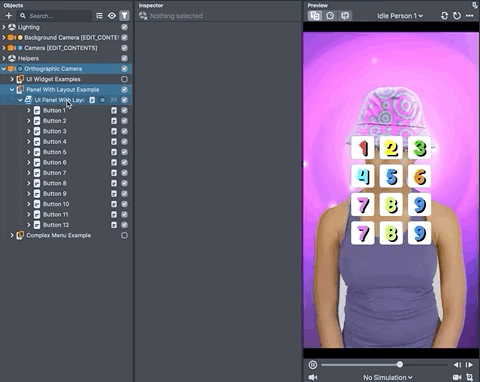
Task: Collapse the Orthographic Camera node
Action: coord(4,69)
